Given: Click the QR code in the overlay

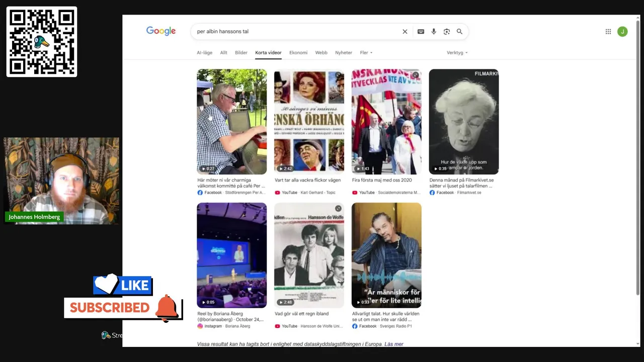Looking at the screenshot, I should click(42, 42).
